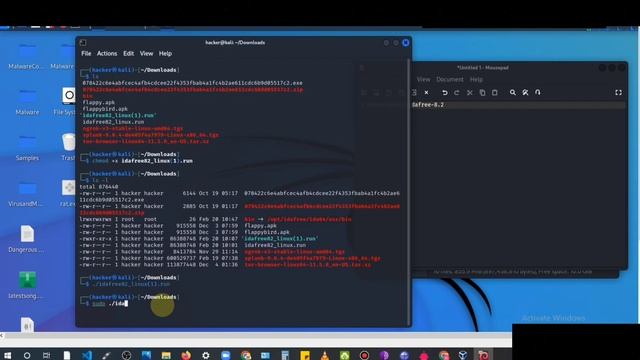Open the View menu in terminal
Image resolution: width=640 pixels, height=360 pixels.
coord(147,53)
